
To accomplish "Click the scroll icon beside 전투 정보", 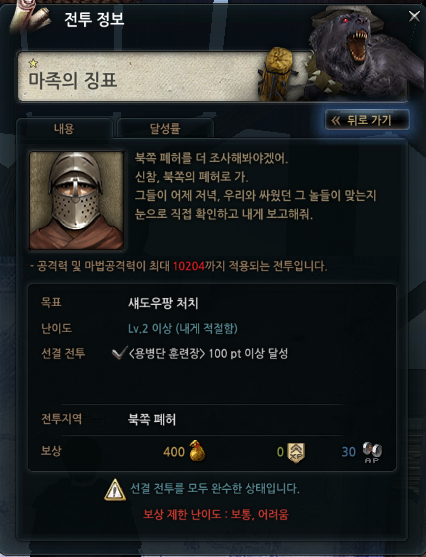I will tap(30, 18).
